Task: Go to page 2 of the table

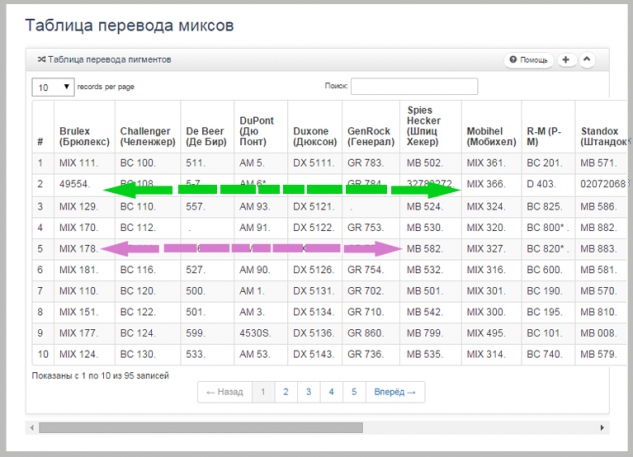Action: pyautogui.click(x=286, y=392)
